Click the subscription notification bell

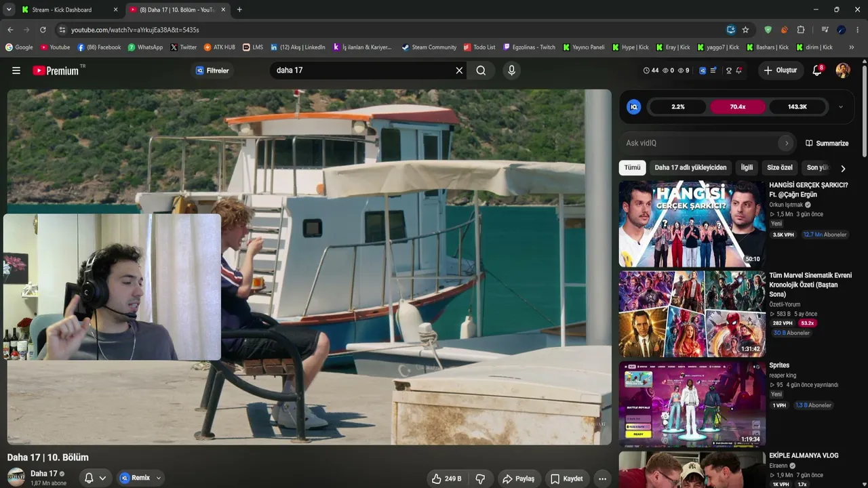point(89,478)
